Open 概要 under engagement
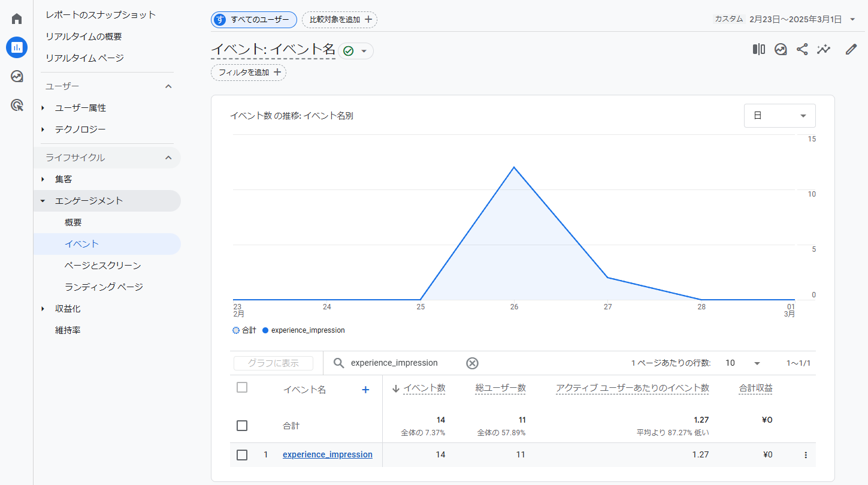 73,222
